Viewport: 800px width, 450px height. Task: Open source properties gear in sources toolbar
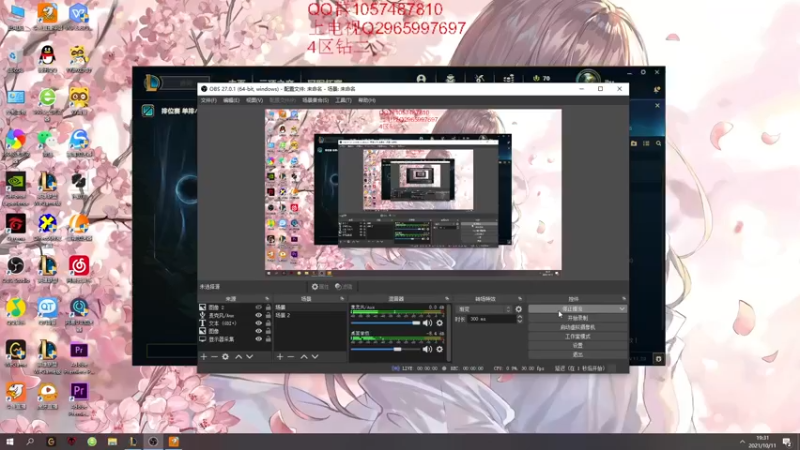tap(226, 357)
